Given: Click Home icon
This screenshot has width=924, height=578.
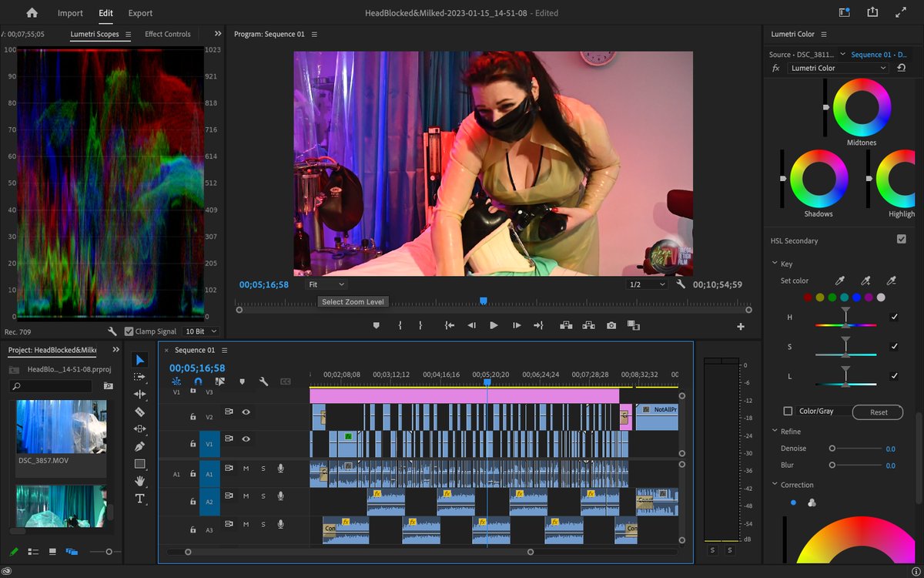Looking at the screenshot, I should pyautogui.click(x=32, y=13).
